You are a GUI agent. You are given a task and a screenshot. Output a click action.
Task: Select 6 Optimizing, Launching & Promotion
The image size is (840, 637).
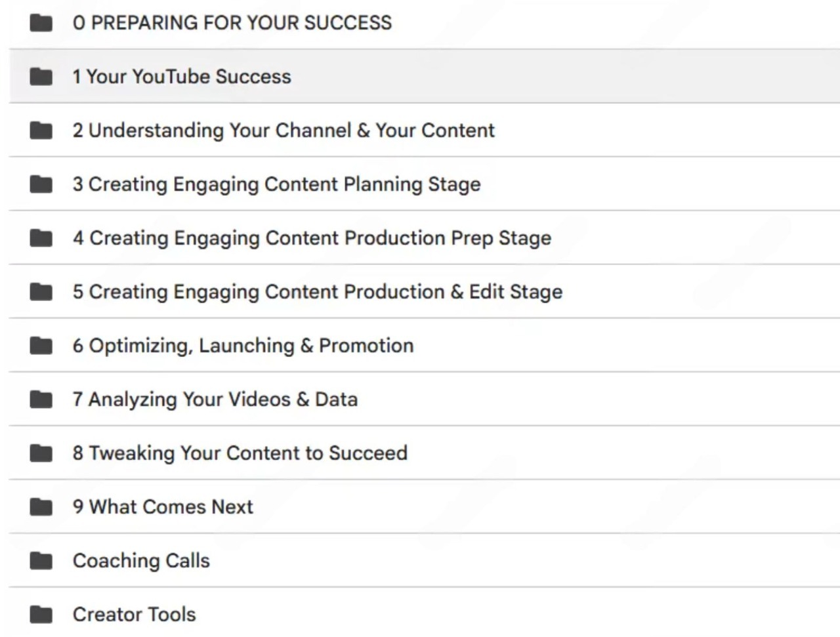(x=243, y=346)
